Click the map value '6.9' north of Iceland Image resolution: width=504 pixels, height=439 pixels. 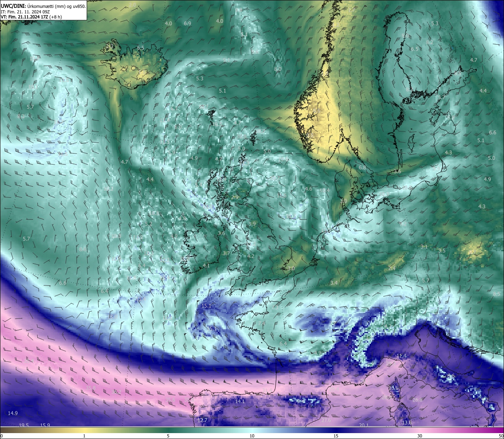187,23
